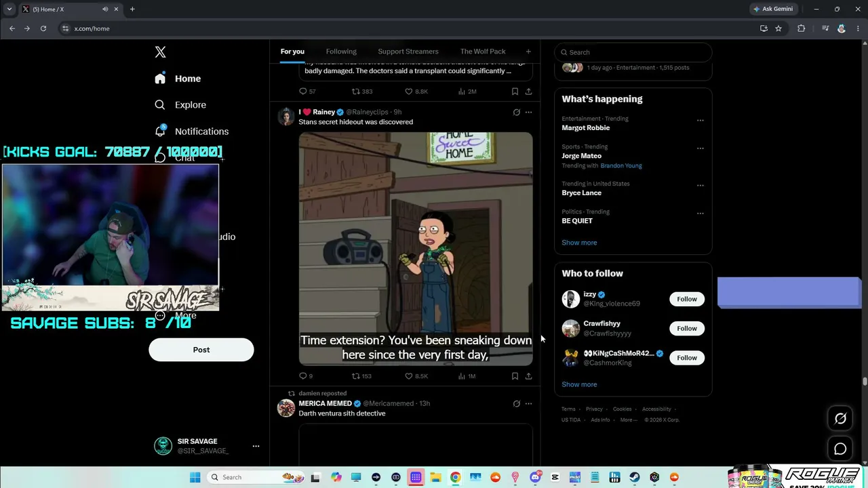The width and height of the screenshot is (868, 488).
Task: Open more options for Margot Robbie trend
Action: click(701, 121)
